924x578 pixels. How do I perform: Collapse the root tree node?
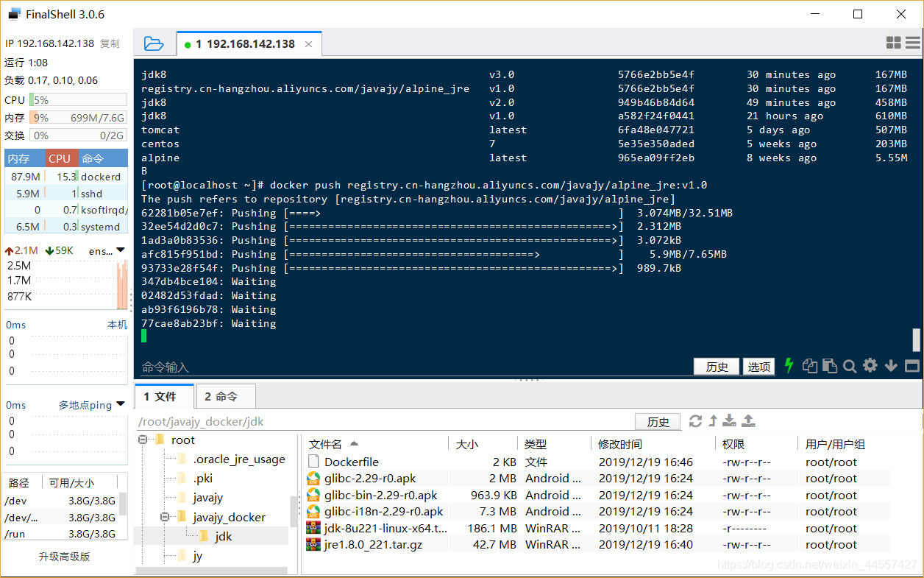click(x=143, y=440)
